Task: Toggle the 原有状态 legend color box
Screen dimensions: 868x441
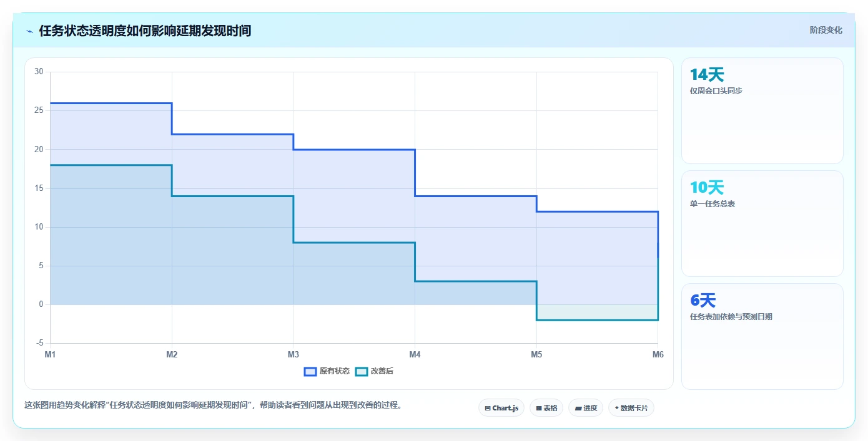Action: [x=310, y=371]
